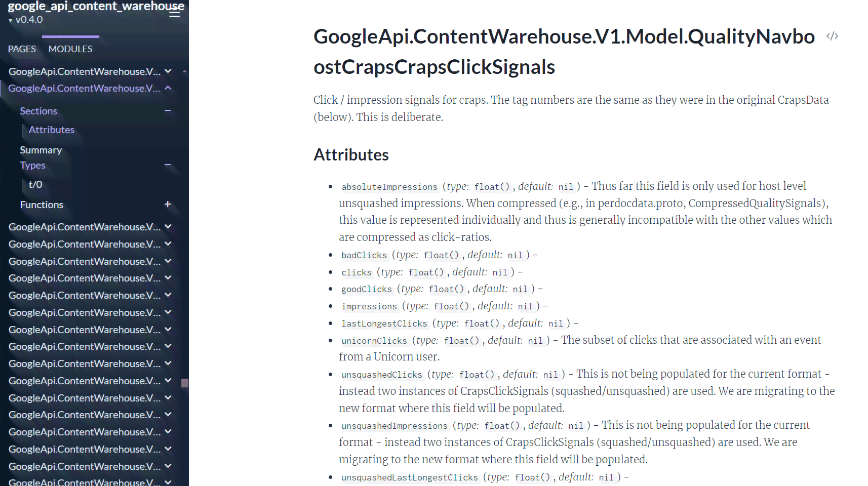Go to the Attributes section link
Viewport: 868px width, 486px height.
52,130
